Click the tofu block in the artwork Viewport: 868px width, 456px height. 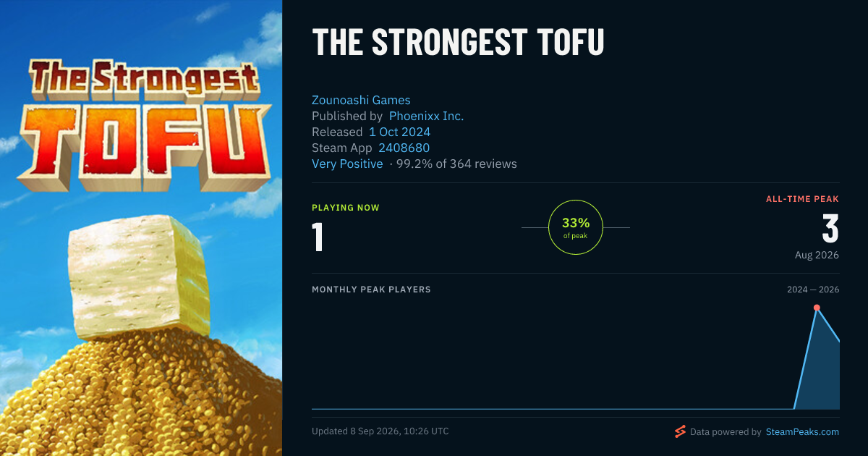pos(139,278)
